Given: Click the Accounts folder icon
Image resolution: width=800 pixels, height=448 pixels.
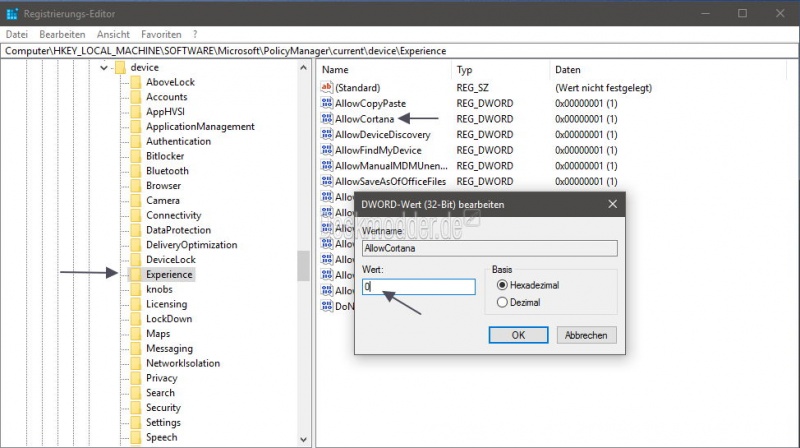Looking at the screenshot, I should [136, 97].
